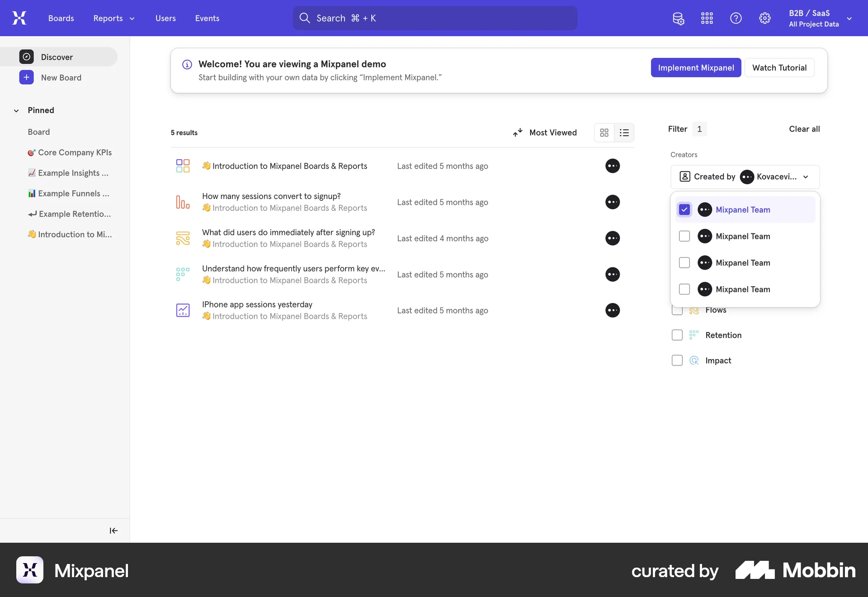Click the Discover compass icon
Image resolution: width=868 pixels, height=597 pixels.
click(27, 57)
